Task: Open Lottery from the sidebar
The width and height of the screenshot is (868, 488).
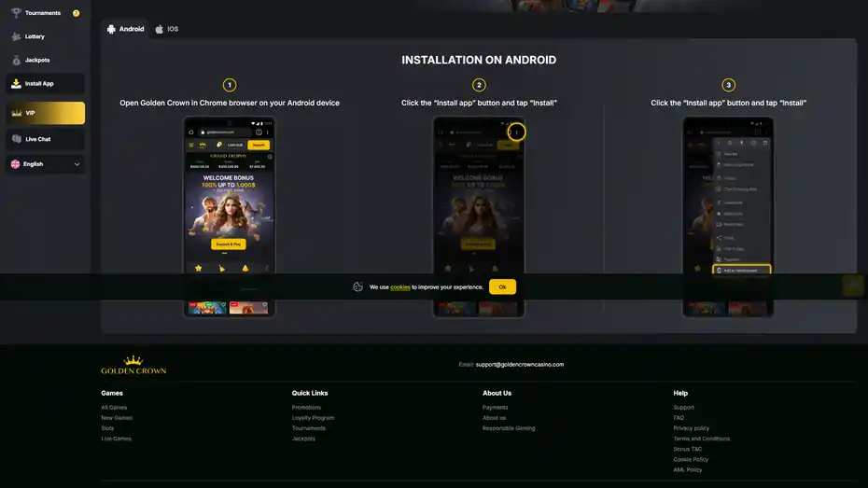Action: pos(46,36)
